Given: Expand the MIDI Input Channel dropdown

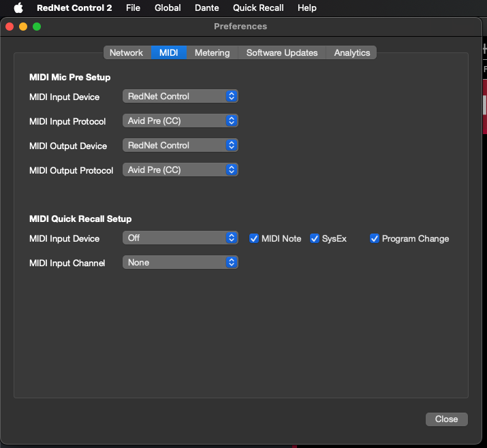Looking at the screenshot, I should (x=180, y=262).
